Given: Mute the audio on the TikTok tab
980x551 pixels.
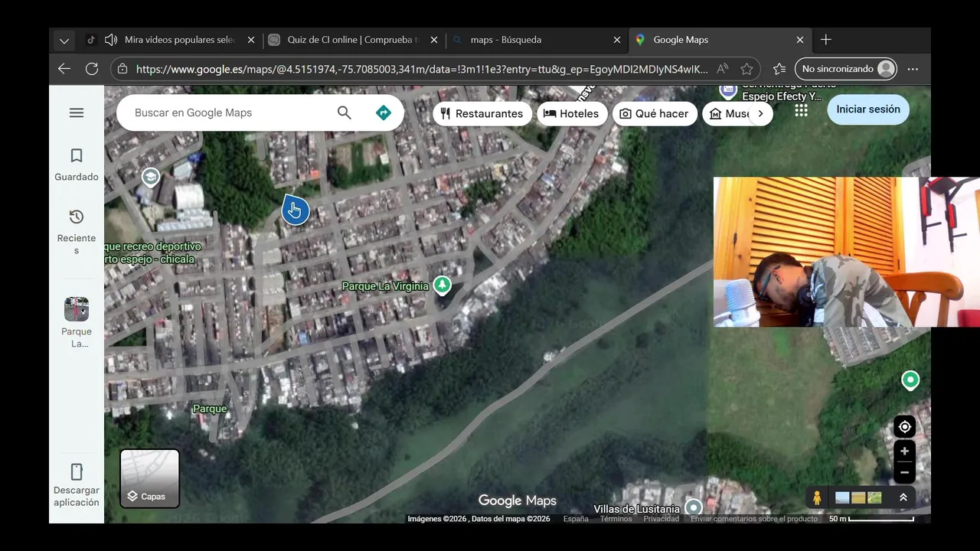Looking at the screenshot, I should tap(111, 40).
